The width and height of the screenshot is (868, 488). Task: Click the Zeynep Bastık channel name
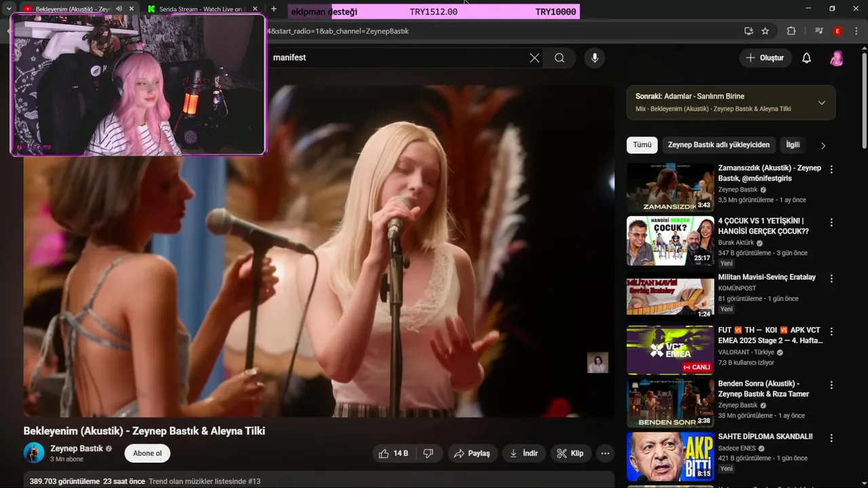[x=77, y=449]
